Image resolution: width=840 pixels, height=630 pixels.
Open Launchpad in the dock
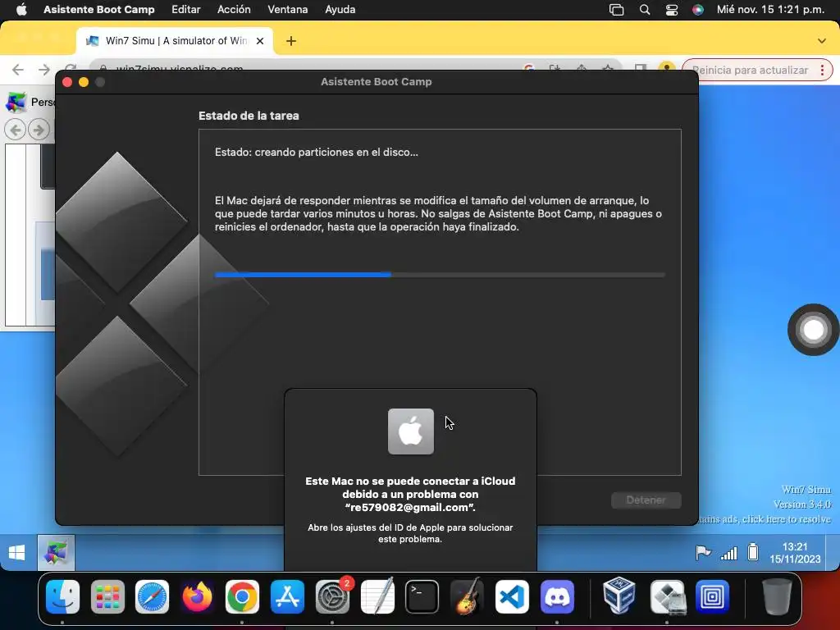click(x=107, y=596)
